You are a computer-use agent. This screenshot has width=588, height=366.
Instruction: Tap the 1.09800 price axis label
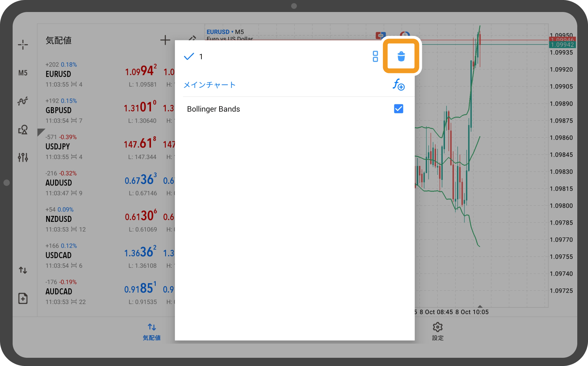click(561, 206)
